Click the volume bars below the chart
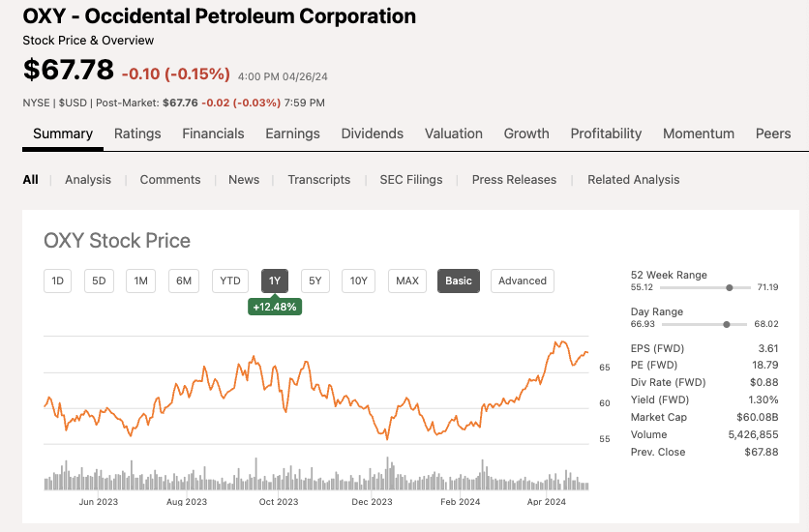 (x=316, y=473)
